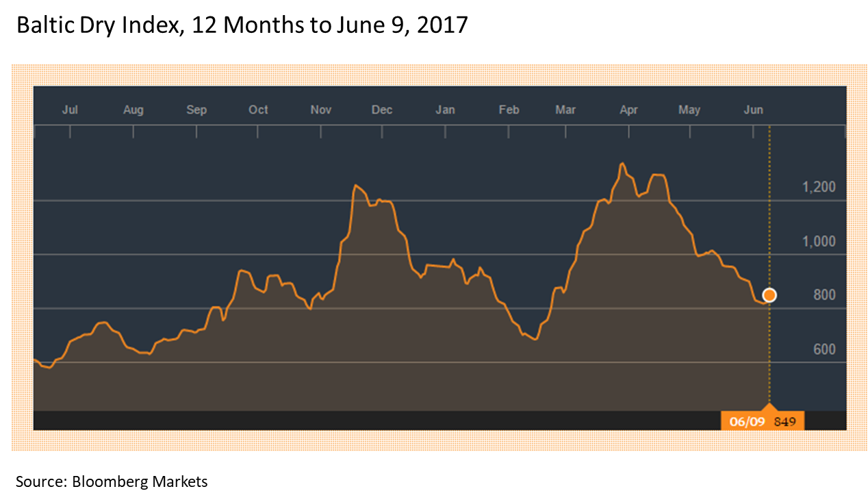Click the Baltic Dry Index chart title
868x502 pixels.
pos(241,24)
